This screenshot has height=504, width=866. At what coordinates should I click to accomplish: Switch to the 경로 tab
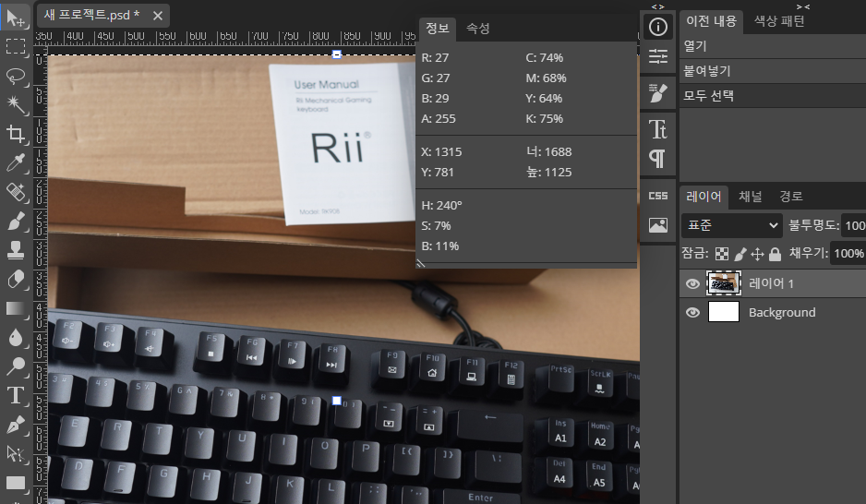(x=791, y=197)
